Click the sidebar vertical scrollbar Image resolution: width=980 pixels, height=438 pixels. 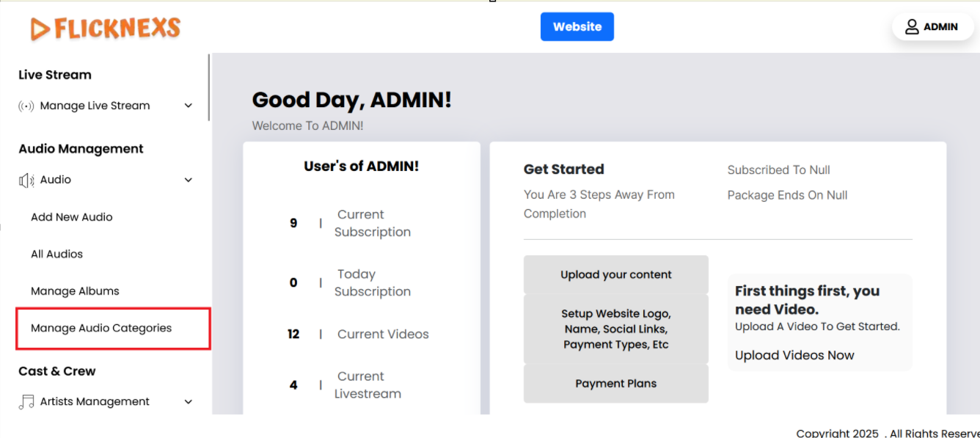pyautogui.click(x=209, y=88)
